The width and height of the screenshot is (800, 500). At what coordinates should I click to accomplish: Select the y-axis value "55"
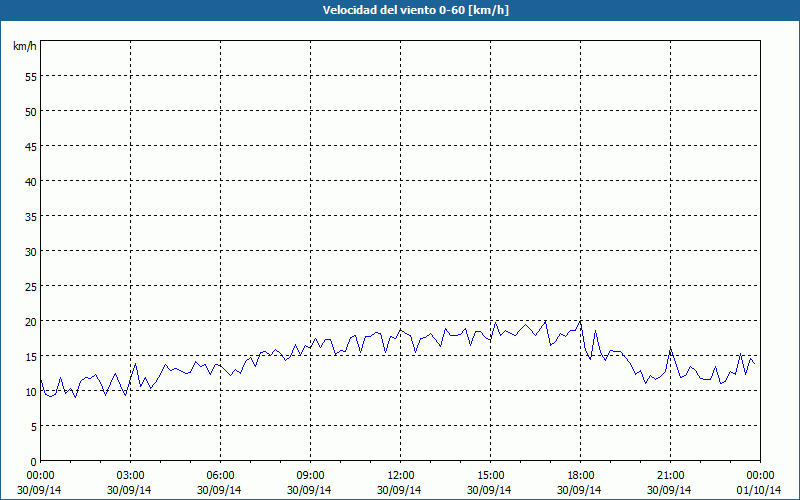pyautogui.click(x=31, y=77)
